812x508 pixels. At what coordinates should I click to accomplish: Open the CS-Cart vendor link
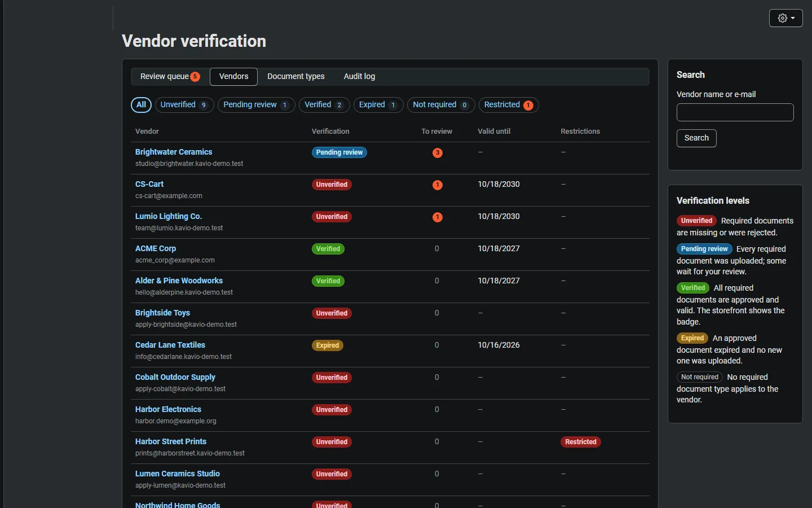tap(149, 184)
